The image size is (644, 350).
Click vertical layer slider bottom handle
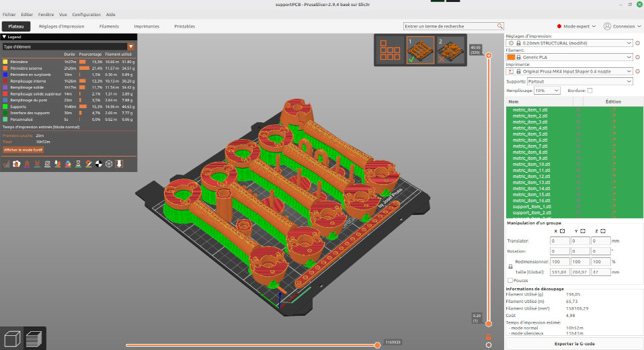[489, 324]
